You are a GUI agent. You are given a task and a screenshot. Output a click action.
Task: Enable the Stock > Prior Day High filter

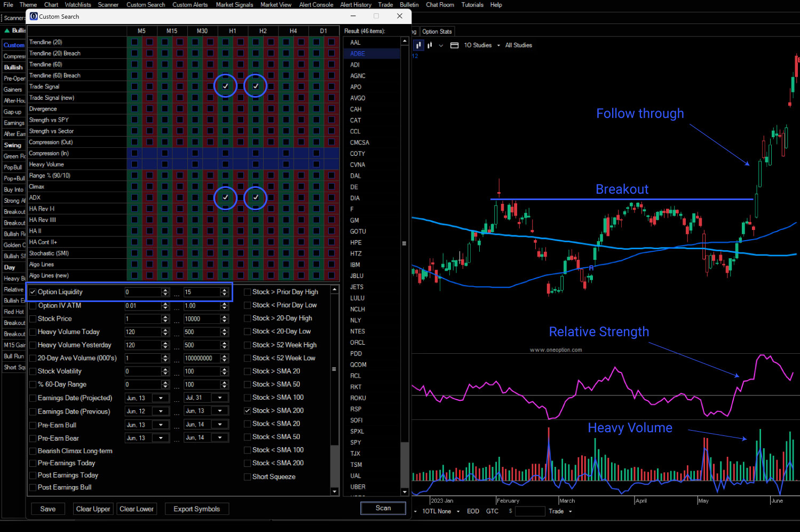pyautogui.click(x=247, y=291)
